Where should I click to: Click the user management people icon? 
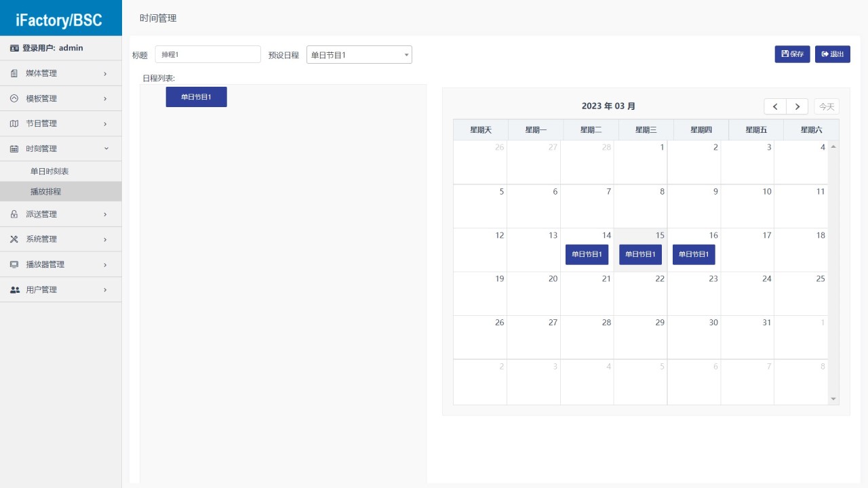click(14, 289)
